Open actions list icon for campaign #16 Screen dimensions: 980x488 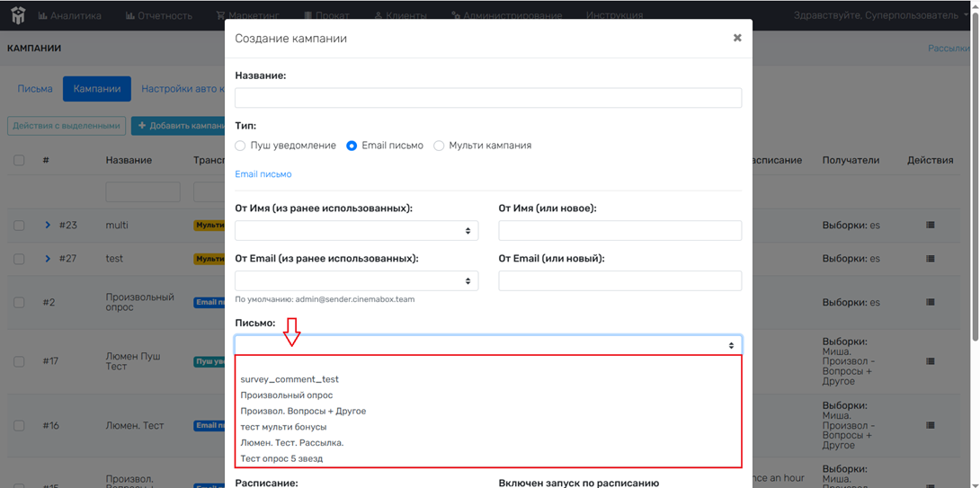(930, 425)
